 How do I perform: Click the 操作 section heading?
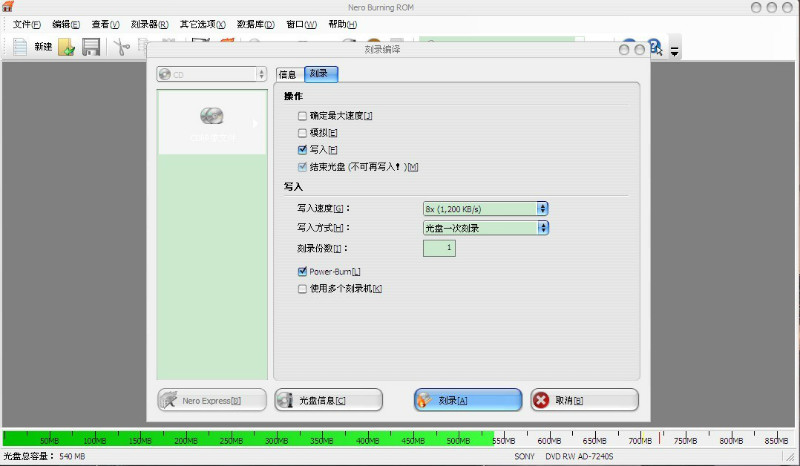tap(293, 96)
